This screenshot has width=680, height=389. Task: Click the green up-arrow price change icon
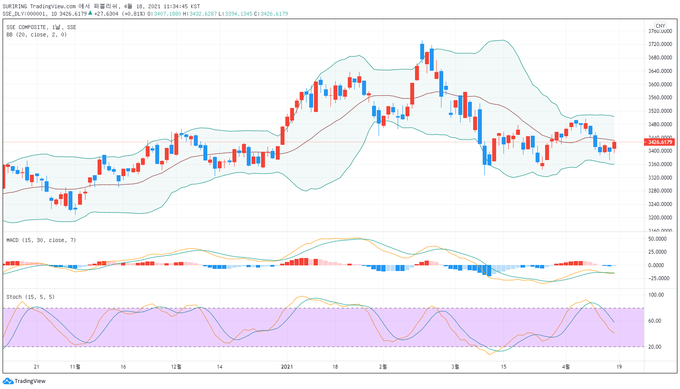pos(90,13)
